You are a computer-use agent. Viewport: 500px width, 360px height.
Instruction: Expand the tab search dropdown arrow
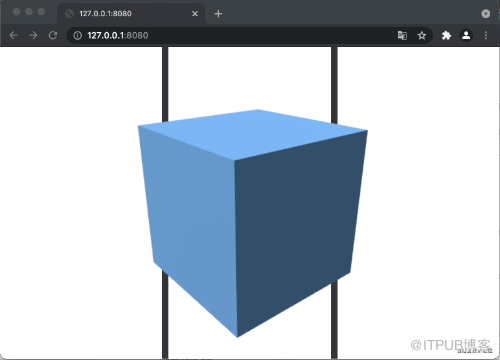[x=486, y=13]
